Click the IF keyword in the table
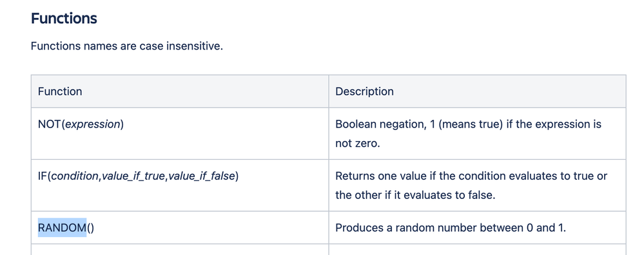644x255 pixels. (x=43, y=176)
